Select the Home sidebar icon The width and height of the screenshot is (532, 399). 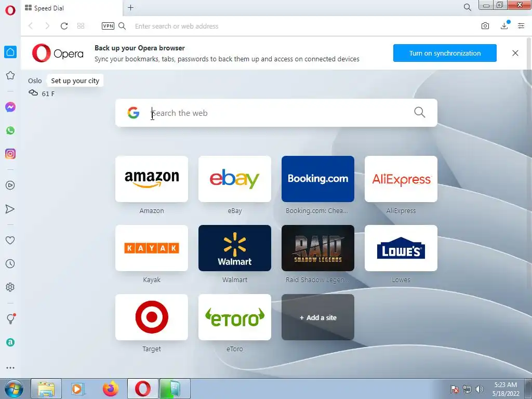coord(10,52)
